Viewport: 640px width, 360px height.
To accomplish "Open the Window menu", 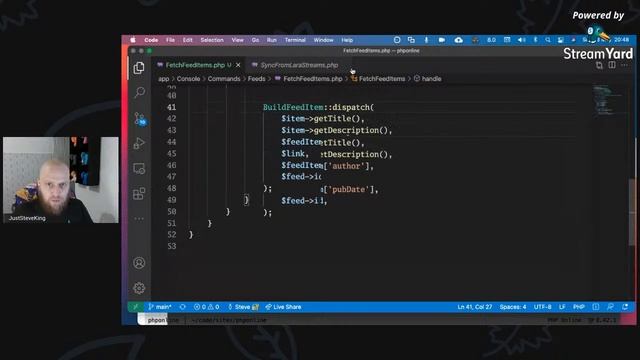I will click(323, 40).
